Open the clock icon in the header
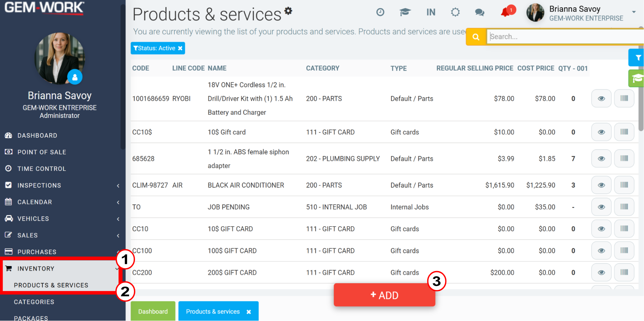The image size is (644, 321). click(380, 12)
